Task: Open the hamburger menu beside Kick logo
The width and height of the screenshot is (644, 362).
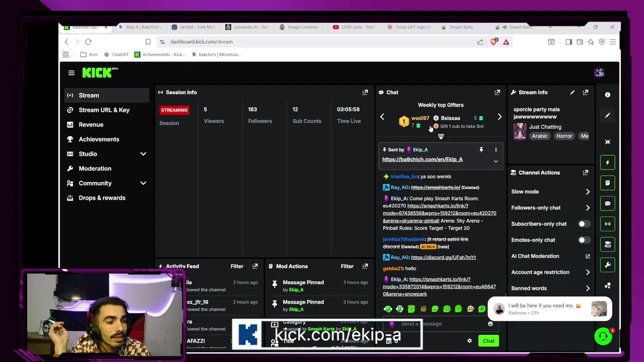Action: click(x=71, y=73)
